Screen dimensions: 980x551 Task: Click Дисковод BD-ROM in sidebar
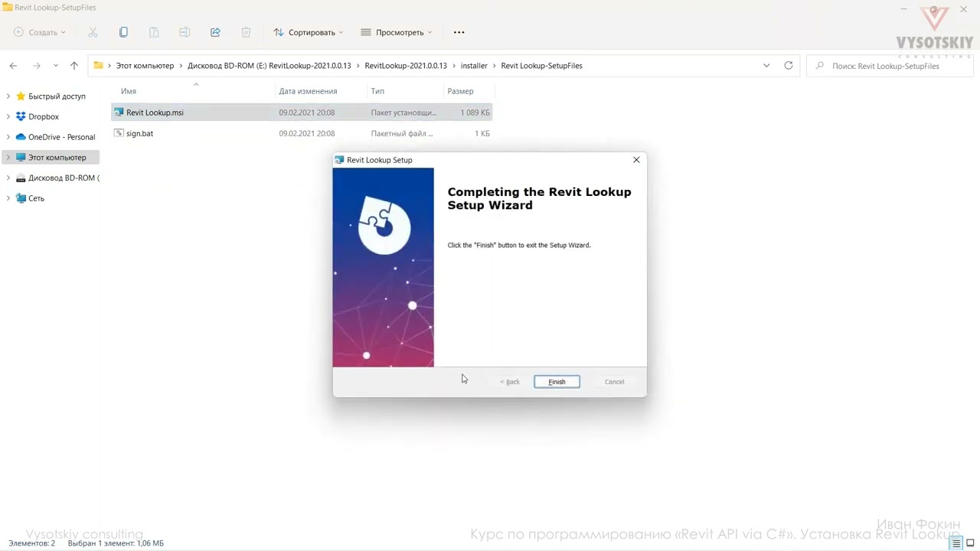coord(64,178)
